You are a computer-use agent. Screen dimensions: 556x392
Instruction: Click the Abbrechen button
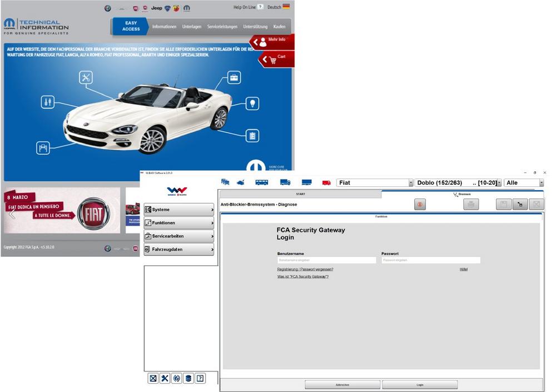pos(342,385)
